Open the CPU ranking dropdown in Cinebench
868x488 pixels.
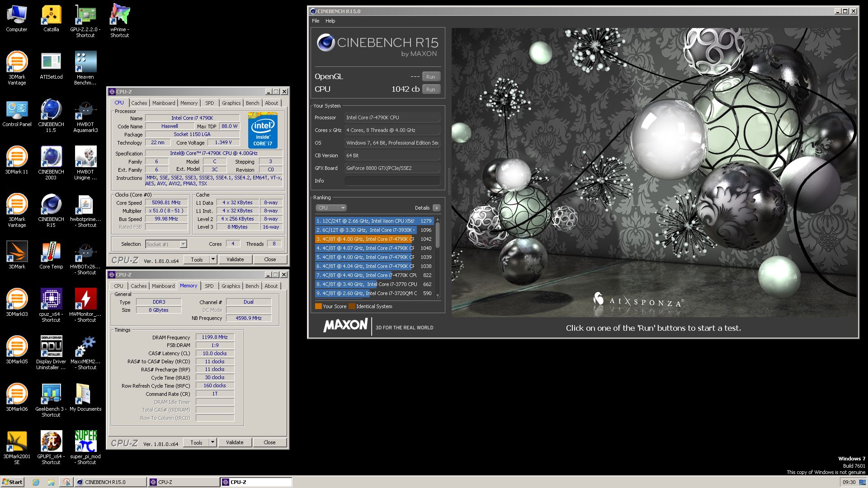coord(331,208)
